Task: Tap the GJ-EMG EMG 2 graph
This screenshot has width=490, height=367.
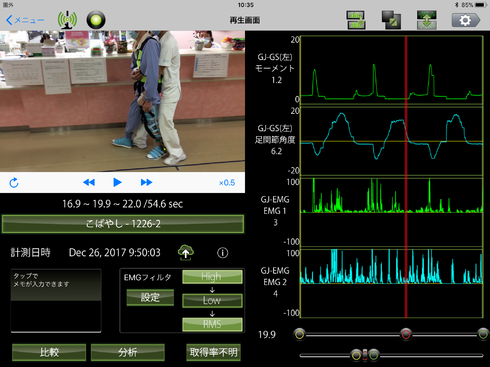Action: click(392, 283)
